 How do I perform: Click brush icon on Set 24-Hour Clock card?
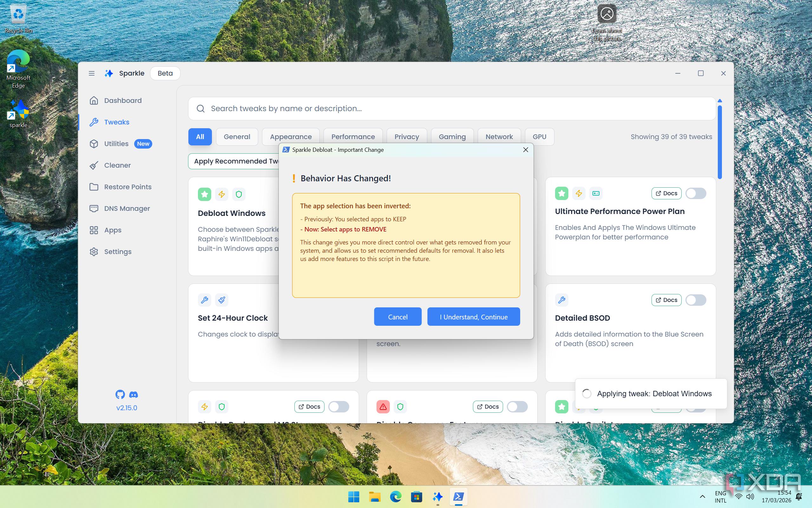[x=221, y=300]
